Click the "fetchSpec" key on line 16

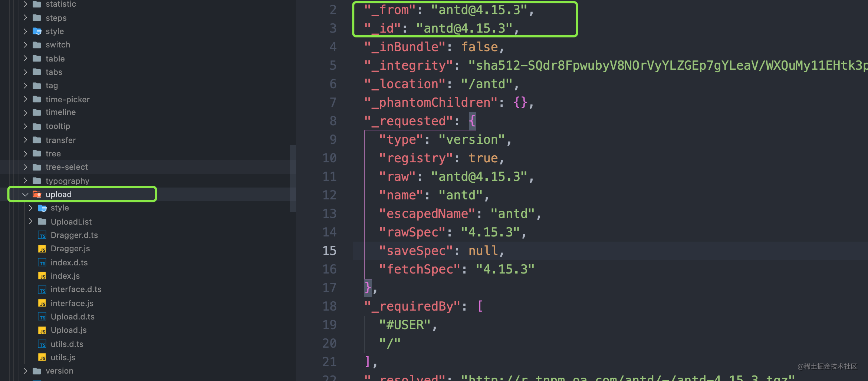[x=420, y=269]
